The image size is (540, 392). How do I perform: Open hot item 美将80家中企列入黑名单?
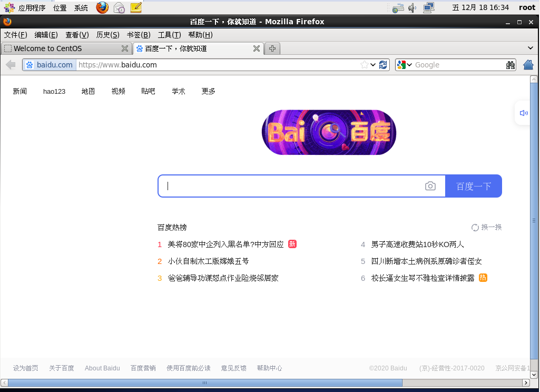tap(225, 244)
